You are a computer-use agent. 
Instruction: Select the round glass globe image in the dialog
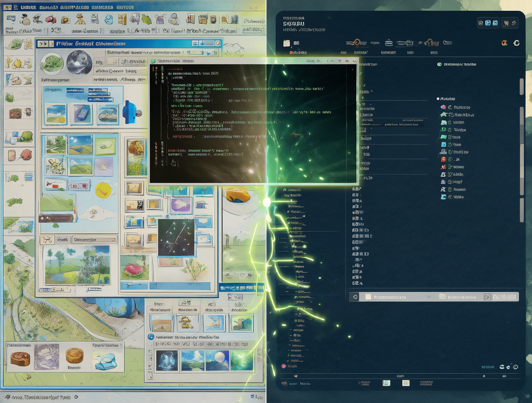point(79,63)
